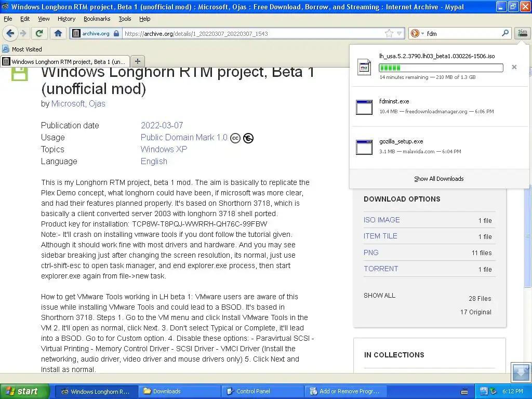Click the on-screen keyboard tray icon
Screen dimensions: 532x399
point(464,392)
